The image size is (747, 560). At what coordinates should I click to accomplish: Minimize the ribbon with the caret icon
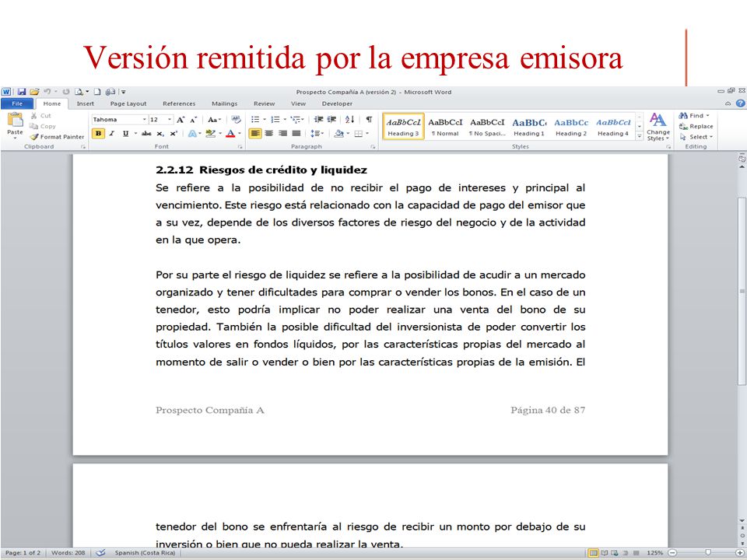click(x=728, y=103)
